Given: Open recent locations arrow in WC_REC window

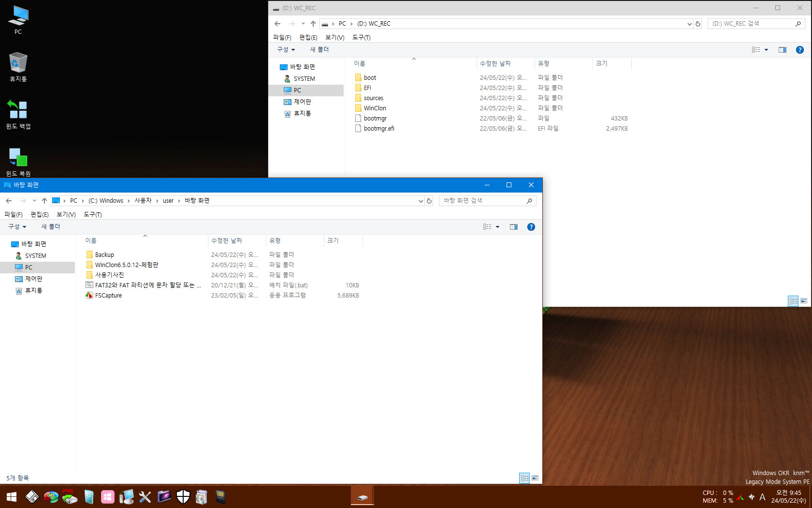Looking at the screenshot, I should pos(303,24).
